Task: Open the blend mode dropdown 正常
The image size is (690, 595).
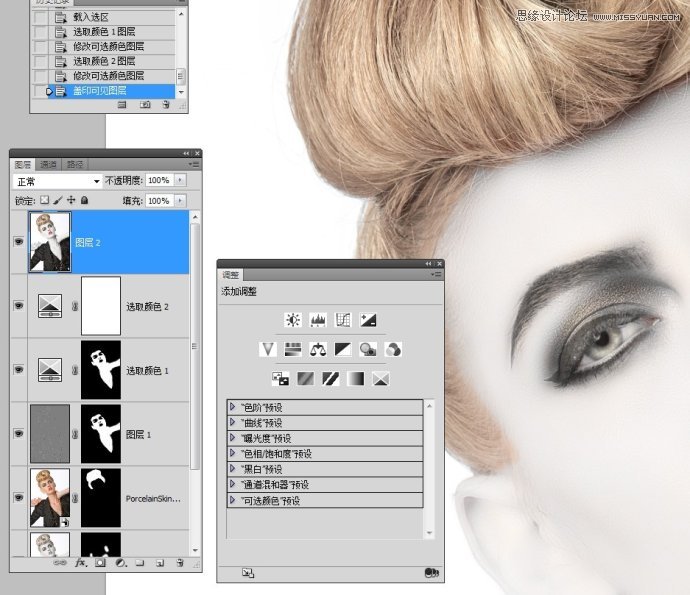Action: [58, 181]
